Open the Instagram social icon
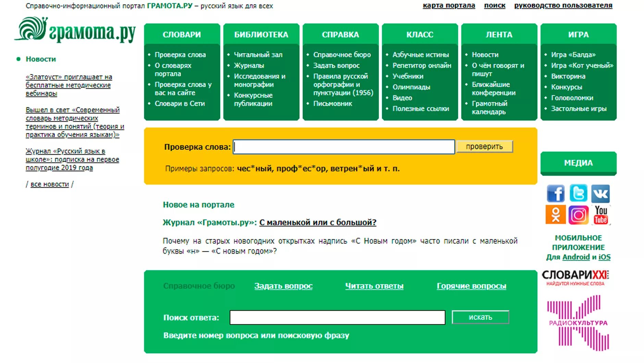 578,215
